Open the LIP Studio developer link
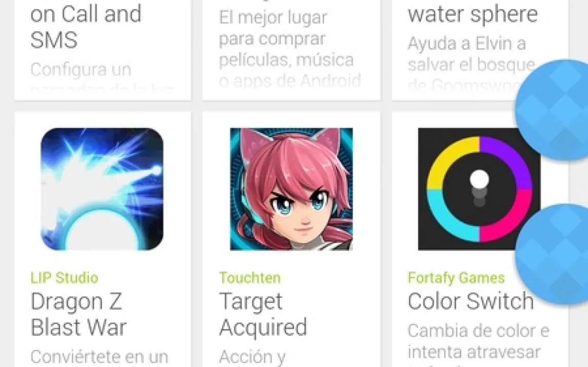 coord(65,278)
